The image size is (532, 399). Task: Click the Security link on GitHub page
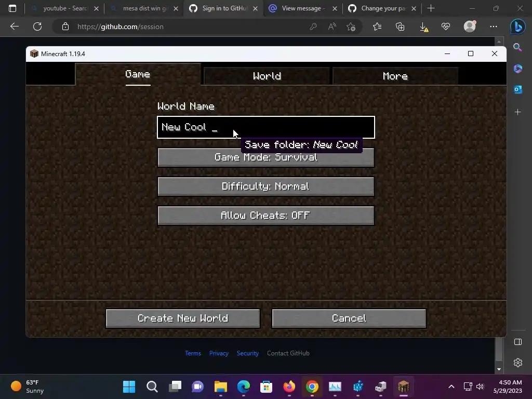tap(248, 353)
